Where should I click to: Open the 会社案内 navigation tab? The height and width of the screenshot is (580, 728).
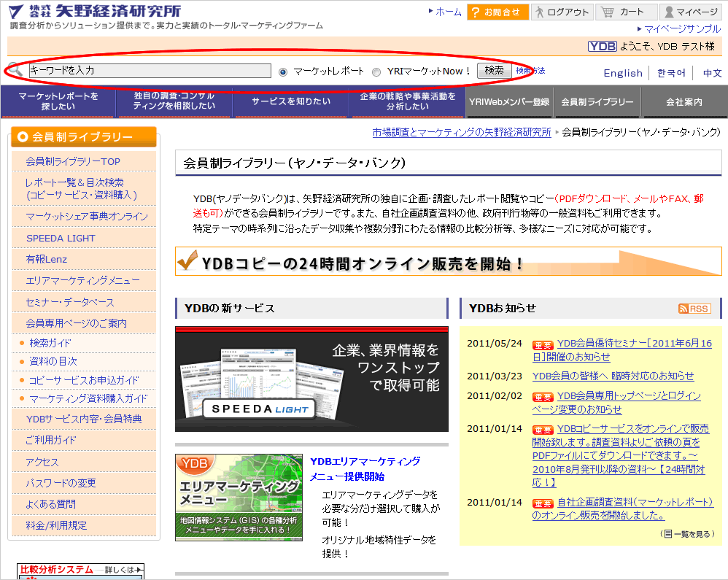tap(684, 102)
